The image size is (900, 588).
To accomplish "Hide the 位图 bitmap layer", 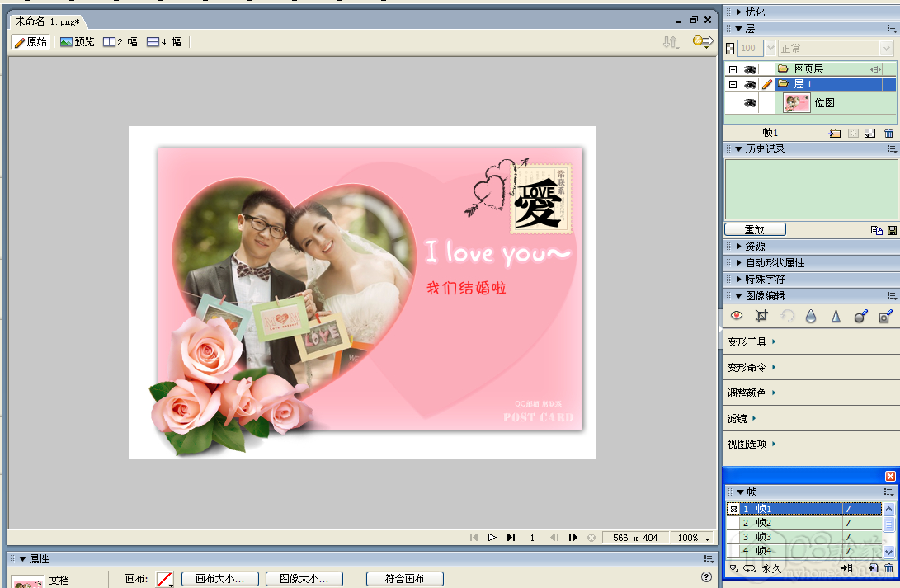I will tap(750, 103).
